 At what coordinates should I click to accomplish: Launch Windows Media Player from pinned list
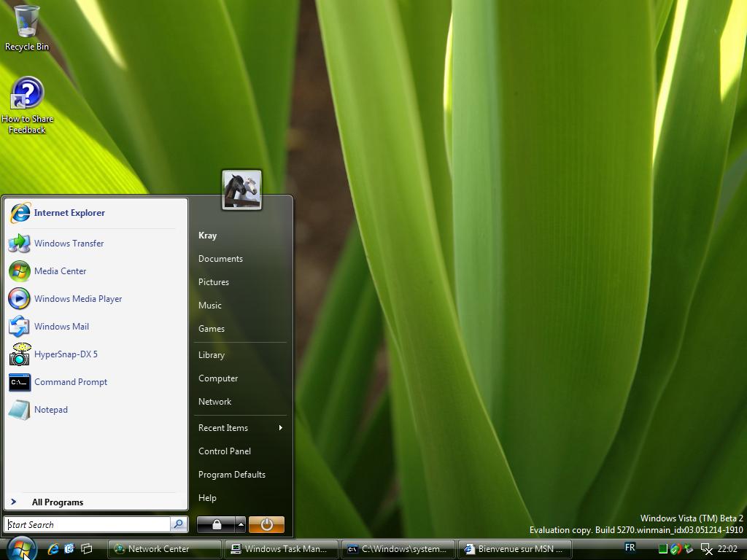(77, 299)
